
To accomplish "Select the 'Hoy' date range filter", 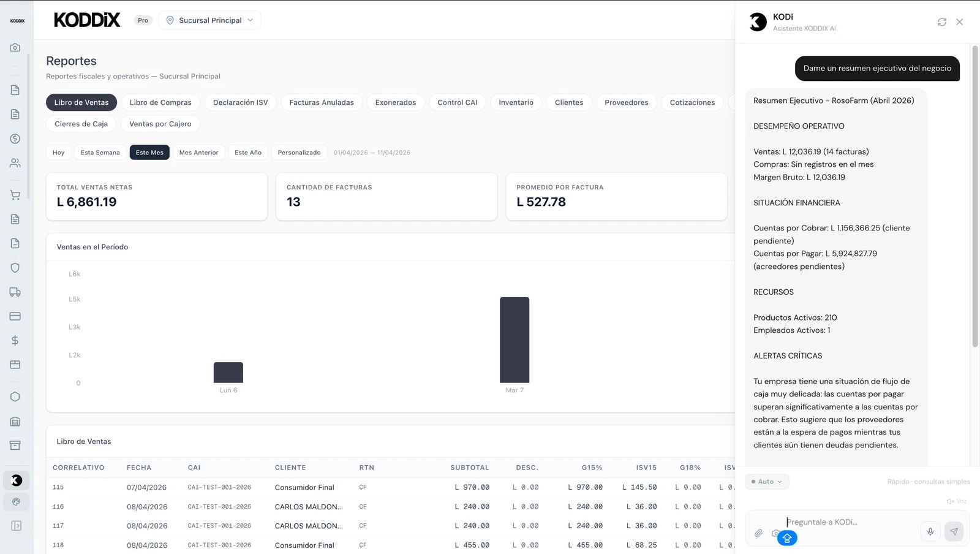I will point(58,153).
